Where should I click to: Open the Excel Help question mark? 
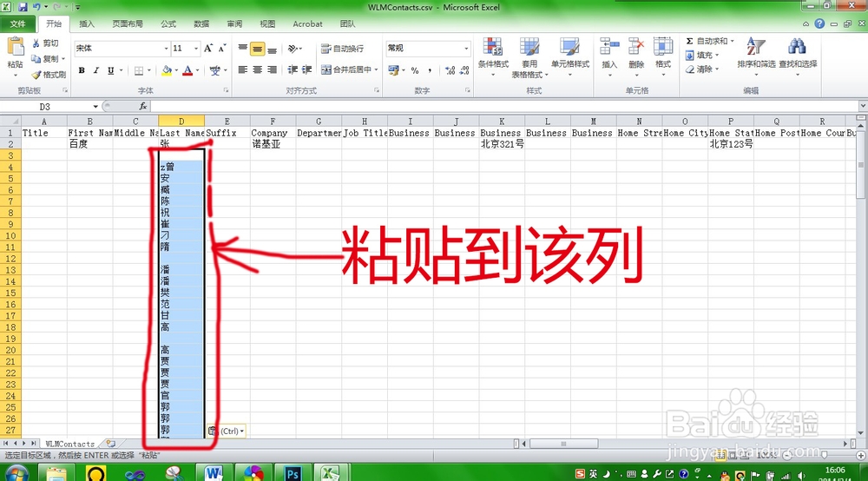(820, 23)
